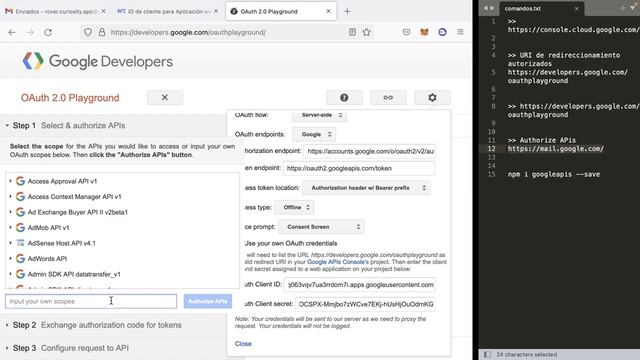The height and width of the screenshot is (360, 640).
Task: Click the >> Authorize APIs line in editor
Action: (542, 140)
